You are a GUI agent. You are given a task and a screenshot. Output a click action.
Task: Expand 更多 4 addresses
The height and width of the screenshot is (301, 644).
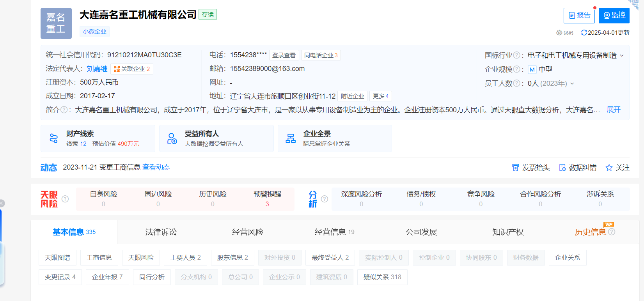381,96
